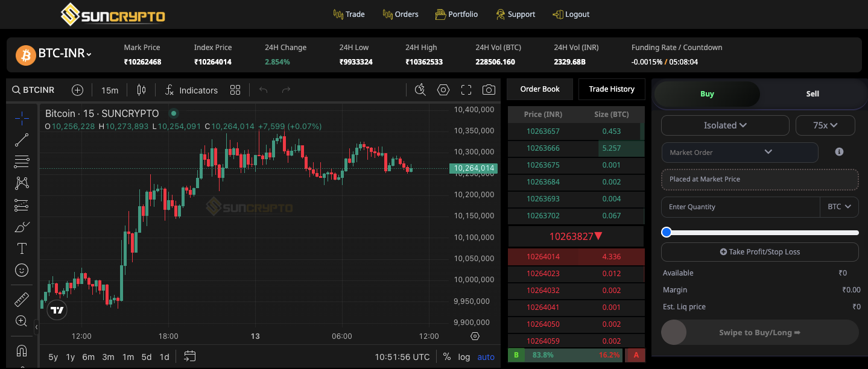Click the Enter Quantity input field
The image size is (868, 369).
[740, 207]
